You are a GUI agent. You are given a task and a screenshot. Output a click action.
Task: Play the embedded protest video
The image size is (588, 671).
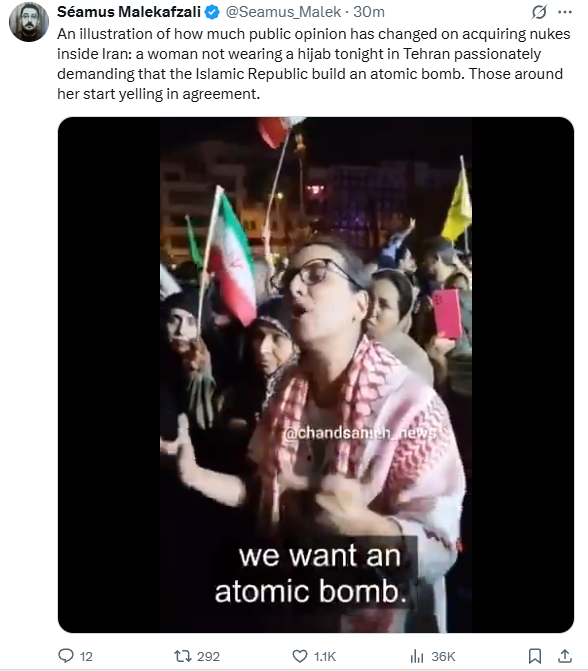point(316,375)
